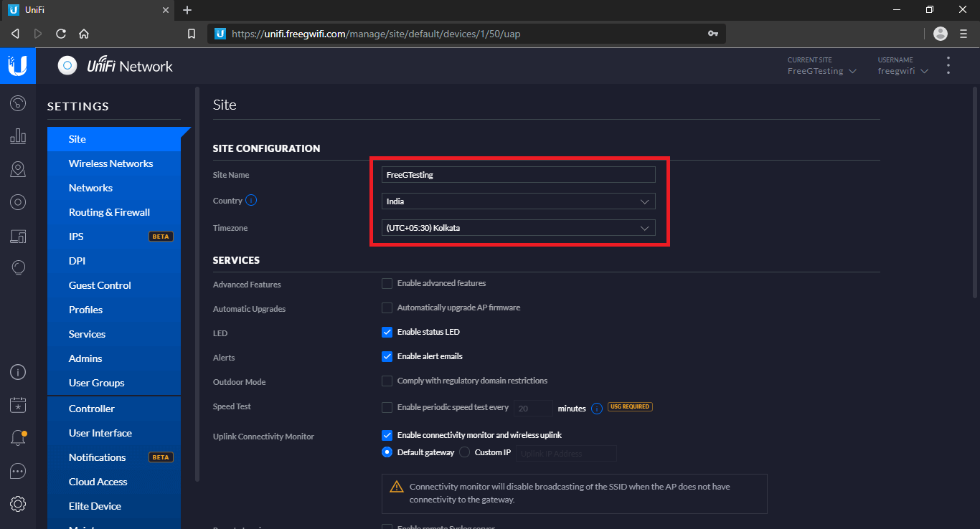
Task: Open Admins settings
Action: coord(114,358)
